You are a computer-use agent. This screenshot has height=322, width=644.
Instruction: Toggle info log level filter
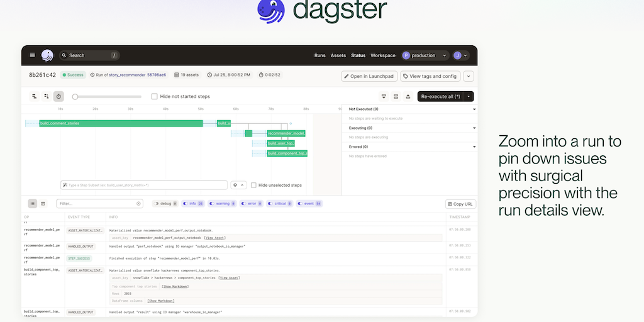point(192,204)
